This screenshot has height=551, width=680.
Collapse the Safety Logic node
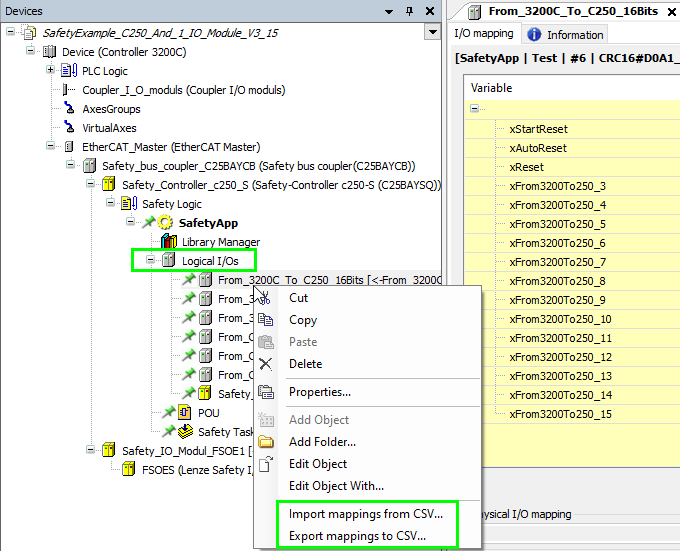111,202
